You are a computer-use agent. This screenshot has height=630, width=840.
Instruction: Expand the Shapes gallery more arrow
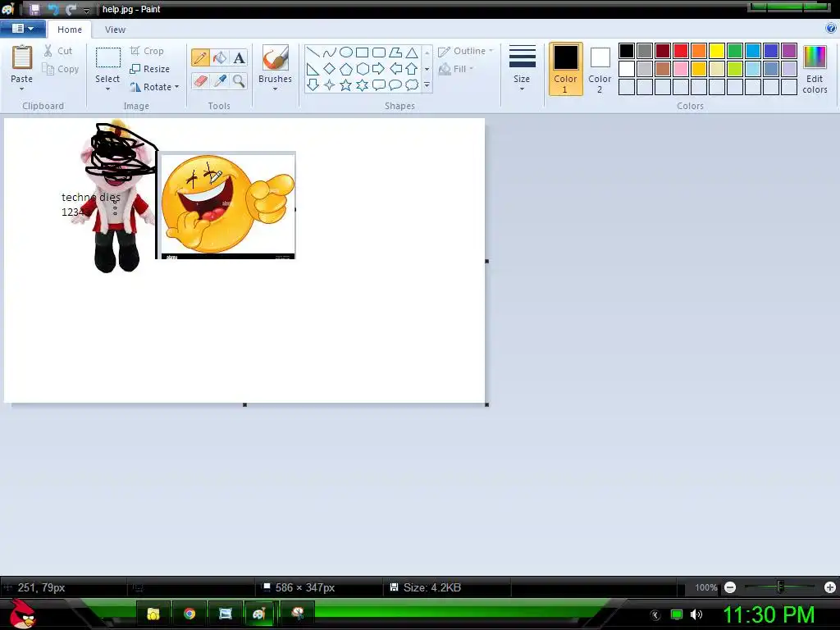(x=427, y=84)
